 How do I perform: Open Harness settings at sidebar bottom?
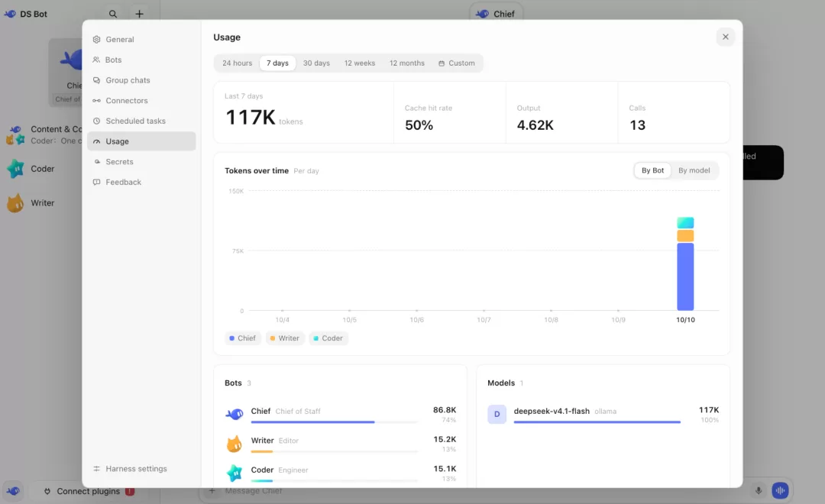[x=131, y=469]
